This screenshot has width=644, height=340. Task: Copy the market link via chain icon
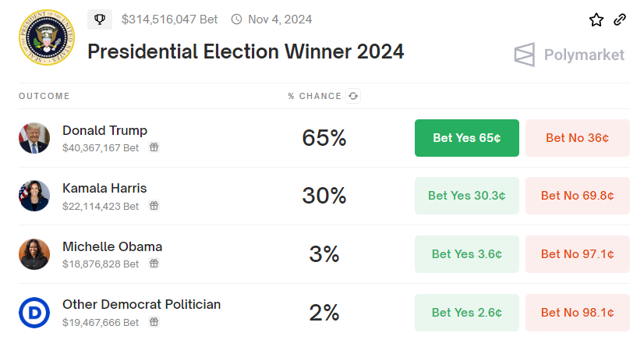point(620,20)
